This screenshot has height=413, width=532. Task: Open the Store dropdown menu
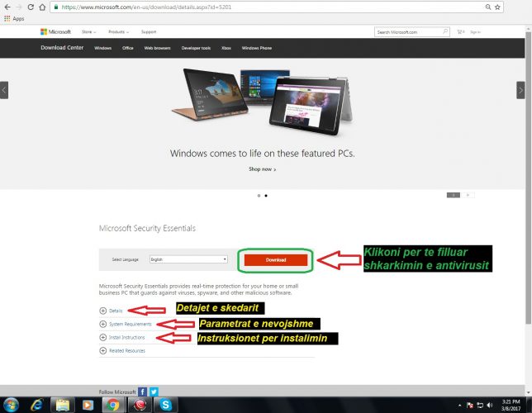(88, 32)
